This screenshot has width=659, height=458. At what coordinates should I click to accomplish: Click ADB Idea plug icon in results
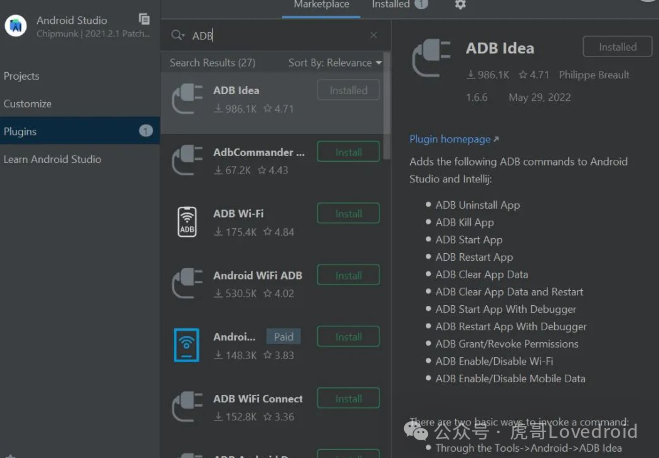tap(187, 99)
